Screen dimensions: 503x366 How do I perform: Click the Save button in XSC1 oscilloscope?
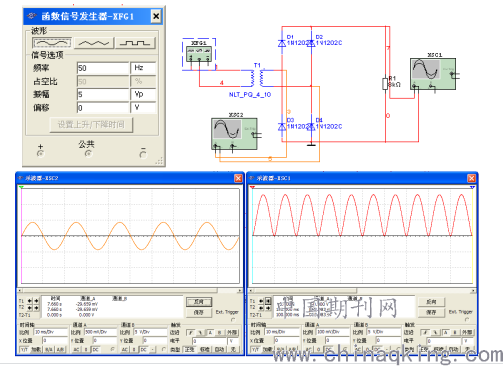pyautogui.click(x=431, y=313)
